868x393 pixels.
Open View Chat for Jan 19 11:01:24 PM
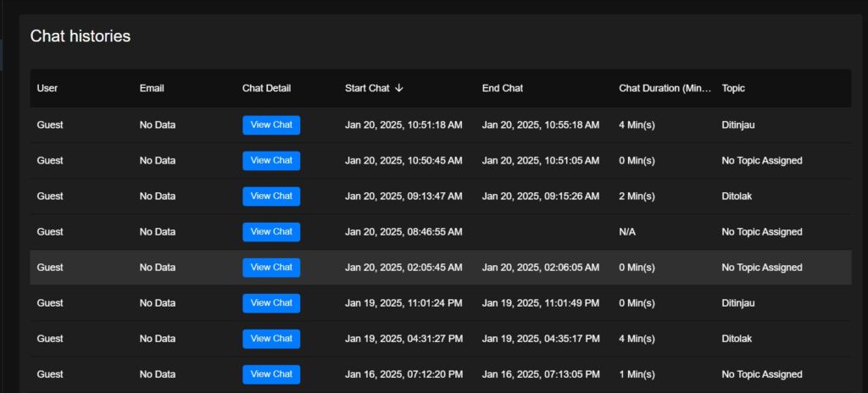[x=271, y=303]
